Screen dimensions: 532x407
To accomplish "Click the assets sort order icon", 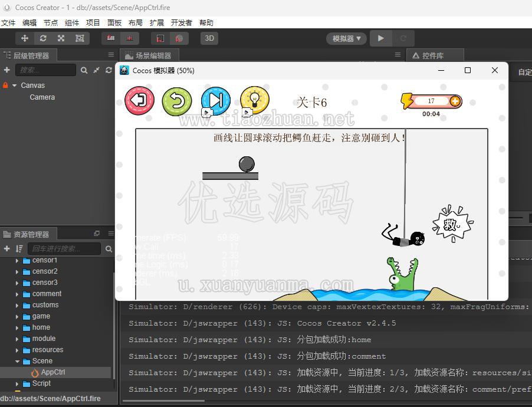I will [x=19, y=249].
